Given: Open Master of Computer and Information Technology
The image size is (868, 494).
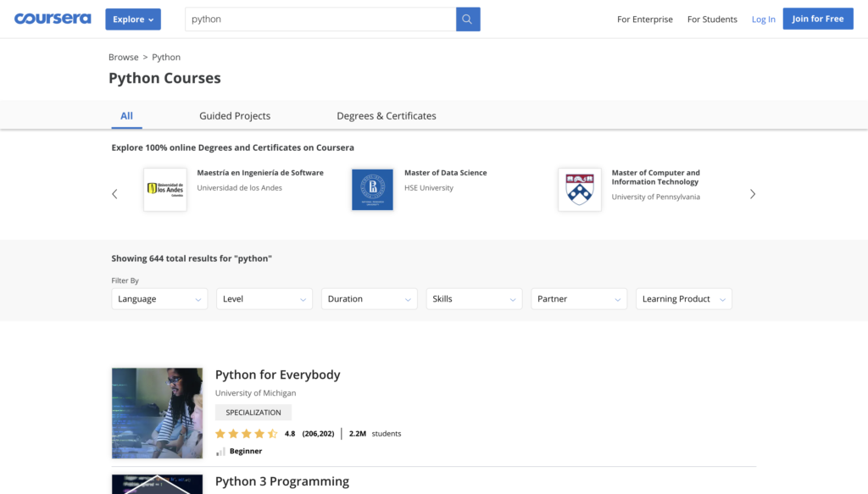Looking at the screenshot, I should (x=655, y=177).
